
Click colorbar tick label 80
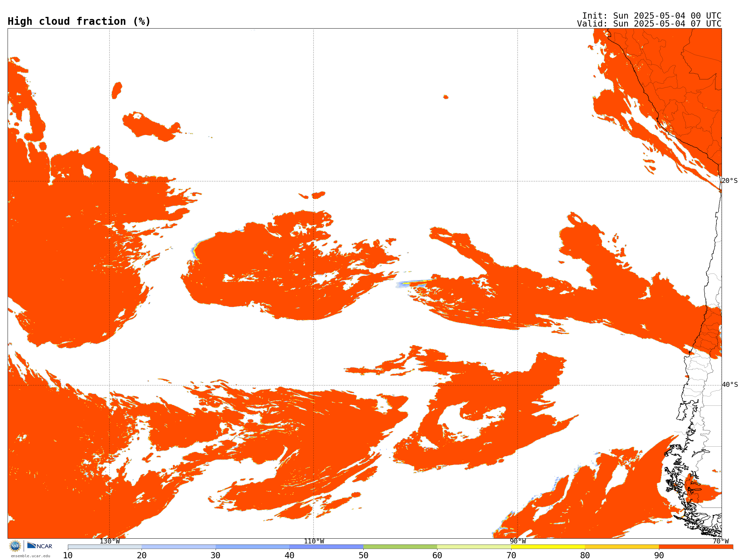pyautogui.click(x=585, y=555)
